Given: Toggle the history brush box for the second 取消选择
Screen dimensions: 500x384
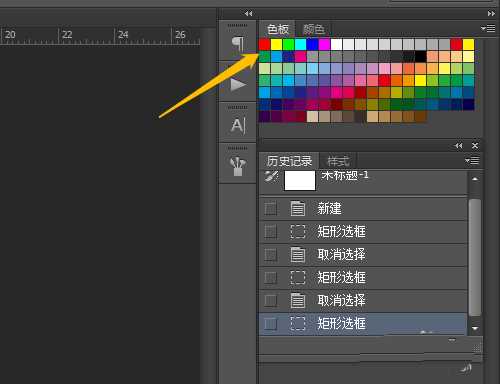Looking at the screenshot, I should (270, 301).
